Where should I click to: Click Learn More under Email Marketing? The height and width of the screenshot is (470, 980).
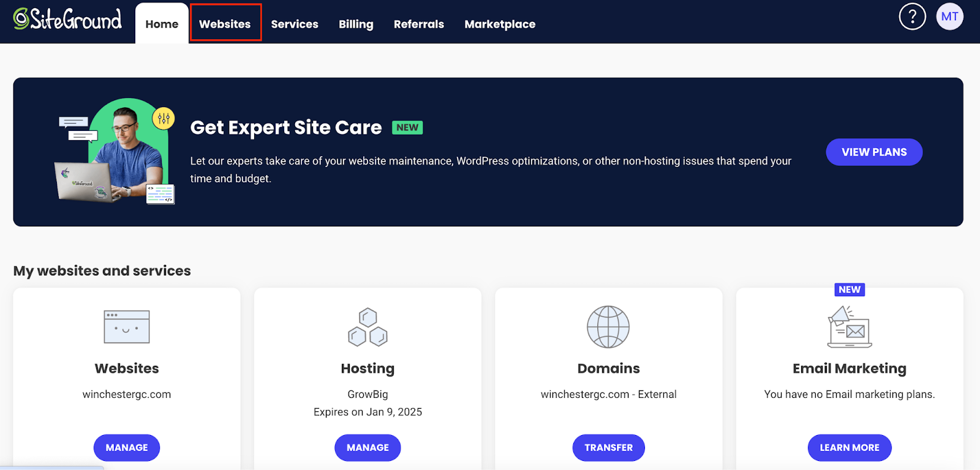[x=850, y=448]
